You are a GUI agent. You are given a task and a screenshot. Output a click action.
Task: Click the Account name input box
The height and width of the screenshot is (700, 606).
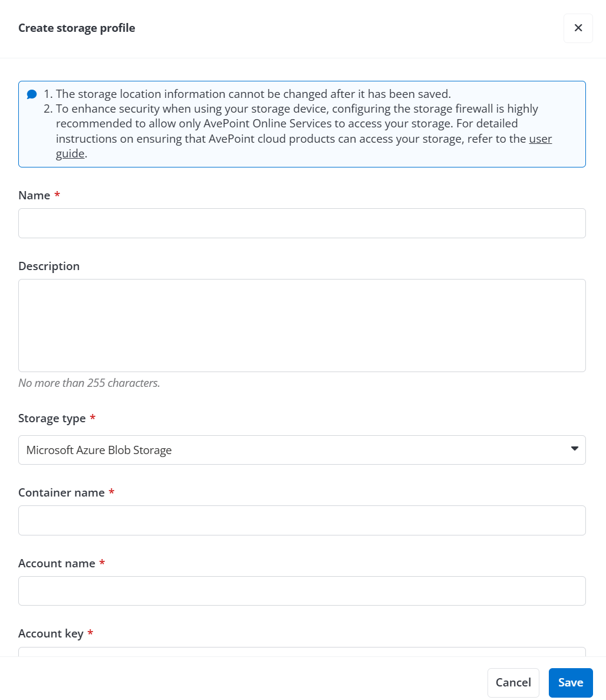coord(302,590)
